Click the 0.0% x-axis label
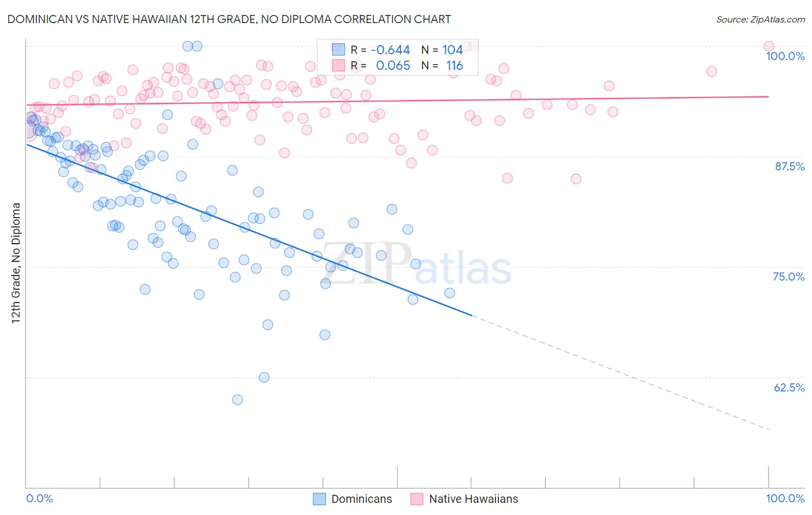 (x=40, y=498)
